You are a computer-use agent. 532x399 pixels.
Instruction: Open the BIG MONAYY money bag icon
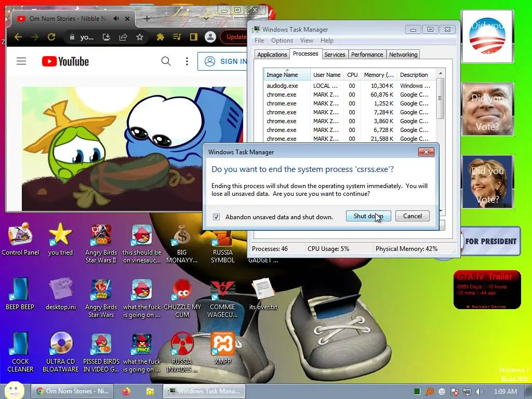pyautogui.click(x=182, y=243)
